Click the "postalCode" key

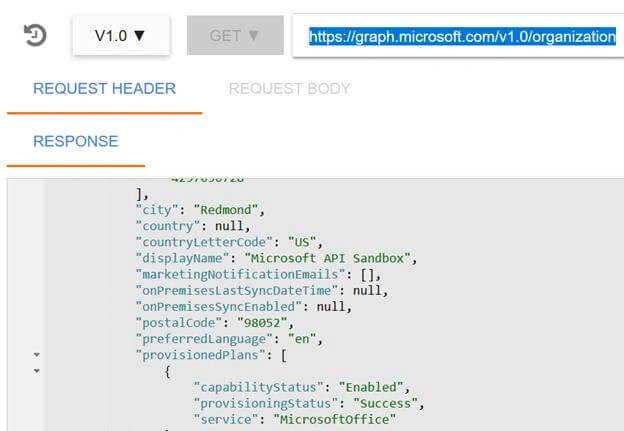pyautogui.click(x=179, y=323)
